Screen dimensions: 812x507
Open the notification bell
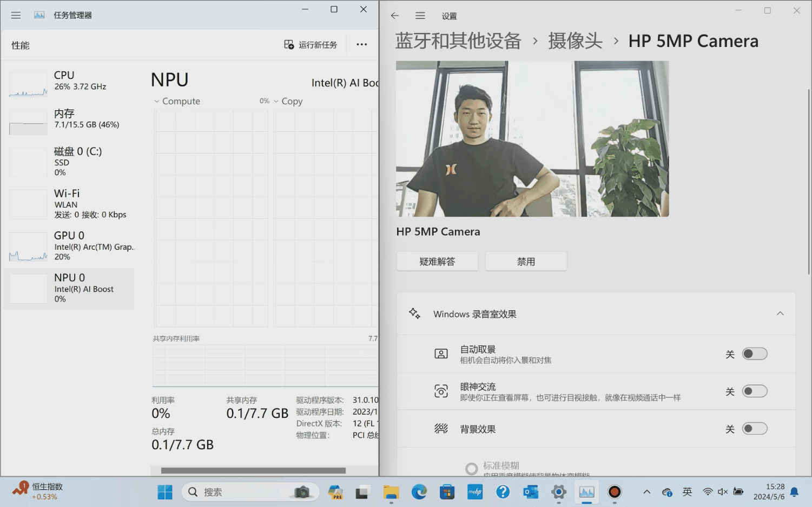click(794, 492)
